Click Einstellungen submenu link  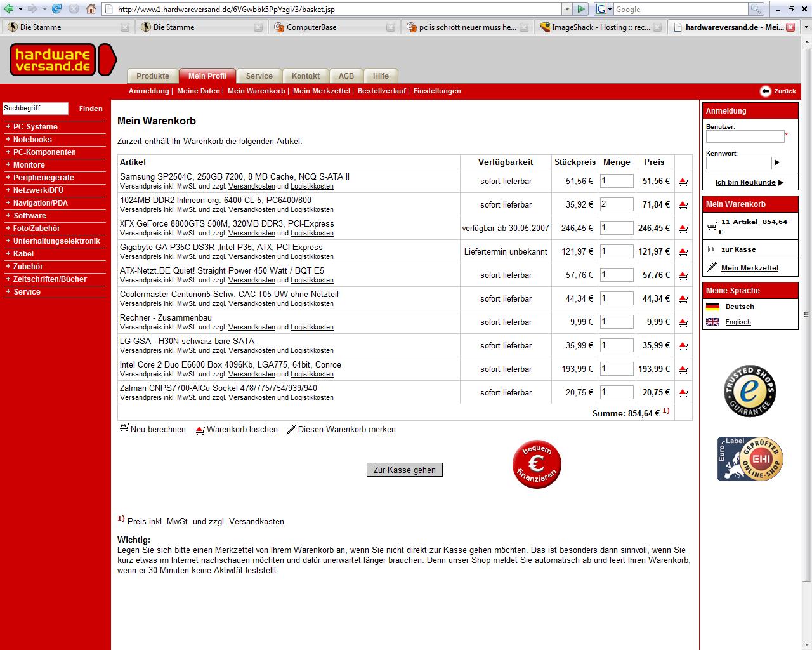click(x=437, y=91)
